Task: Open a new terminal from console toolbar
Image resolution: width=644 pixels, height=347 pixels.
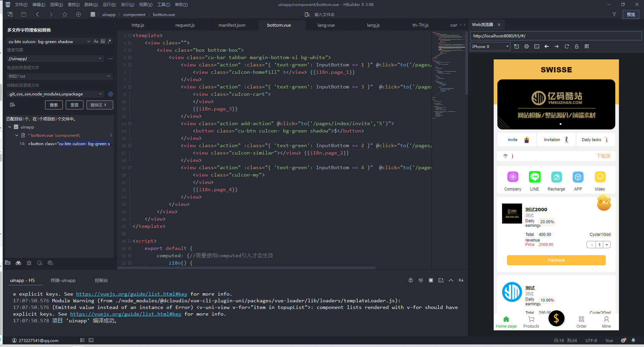Action: pyautogui.click(x=441, y=280)
